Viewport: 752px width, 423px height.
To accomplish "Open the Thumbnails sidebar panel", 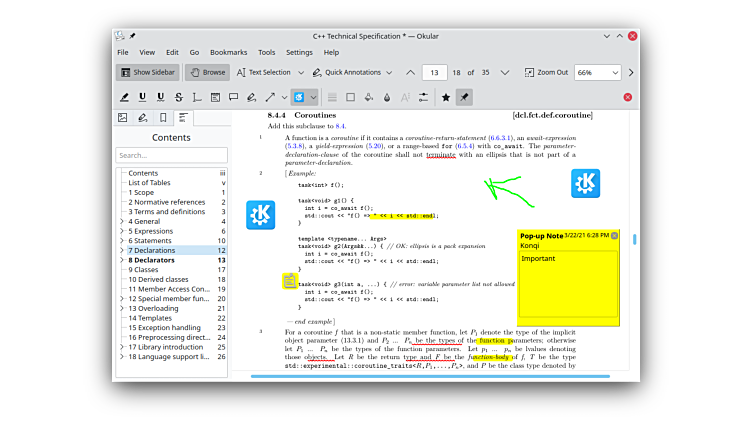I will [123, 118].
